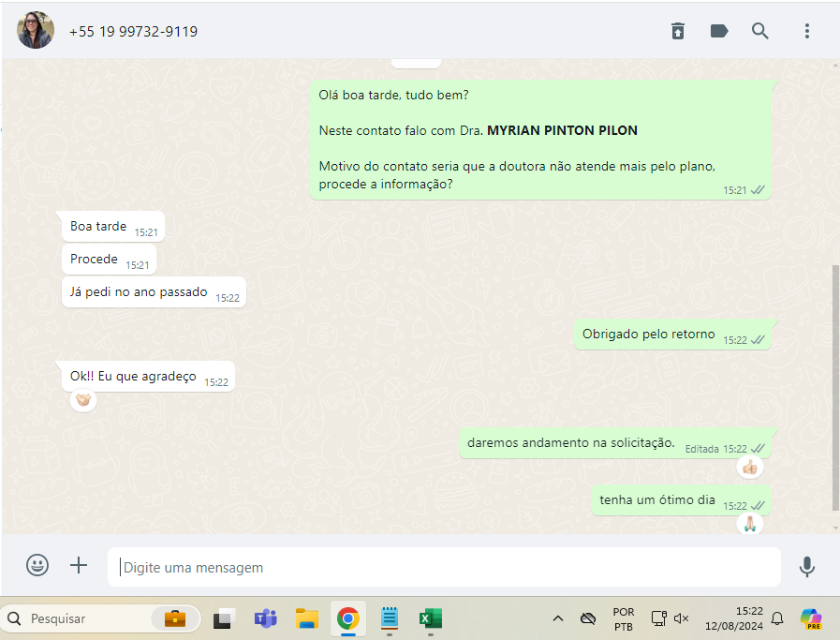This screenshot has width=840, height=640.
Task: Open the emoji picker
Action: click(x=37, y=565)
